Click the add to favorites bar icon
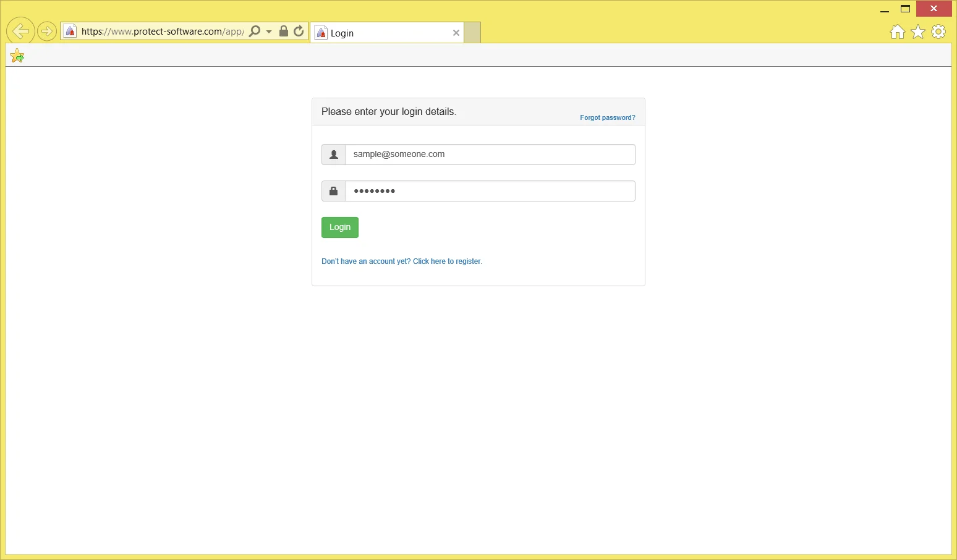This screenshot has width=957, height=560. click(17, 56)
